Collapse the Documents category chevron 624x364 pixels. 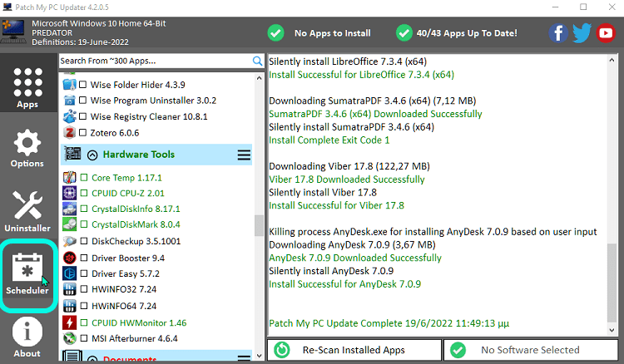click(x=92, y=358)
